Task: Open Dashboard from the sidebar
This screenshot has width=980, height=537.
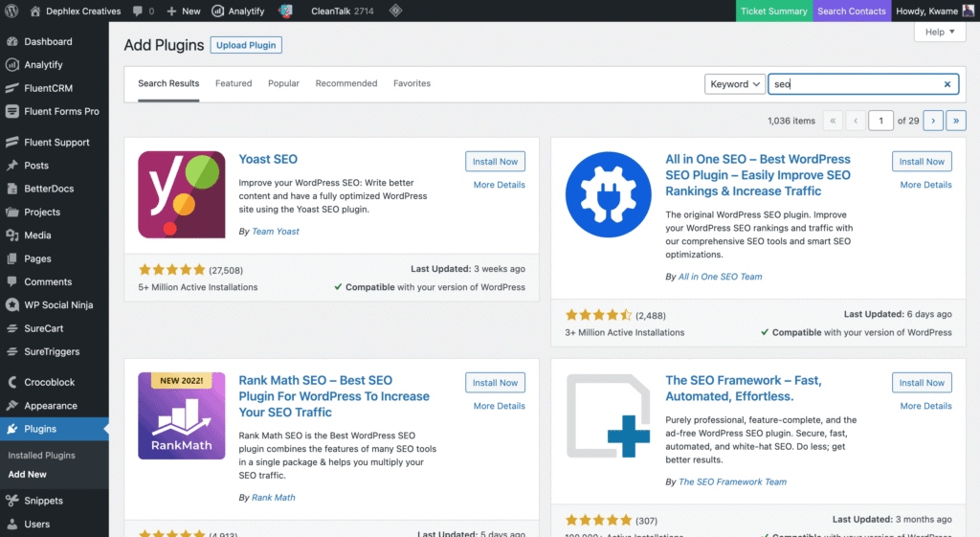Action: (48, 42)
